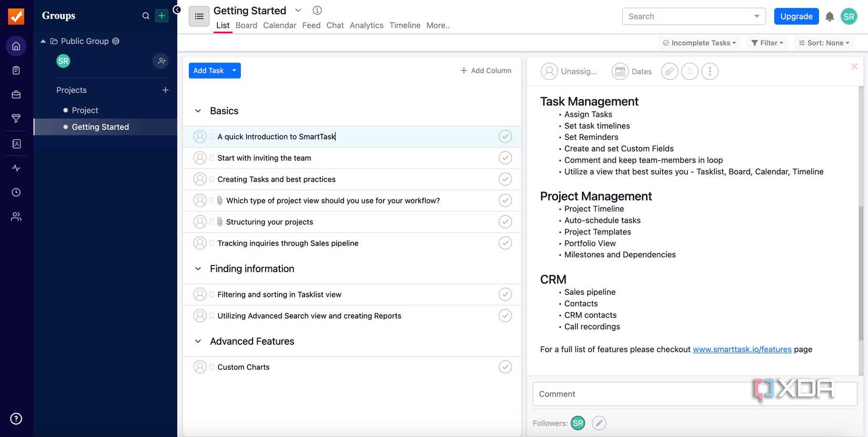Invite a member to Public Group icon
The height and width of the screenshot is (437, 868).
[x=161, y=61]
